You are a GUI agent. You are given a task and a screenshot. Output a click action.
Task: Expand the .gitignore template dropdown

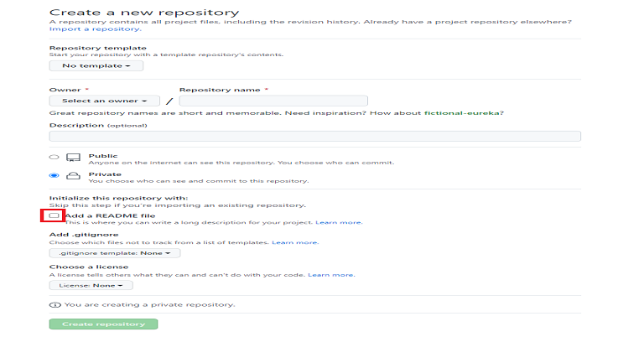[115, 253]
